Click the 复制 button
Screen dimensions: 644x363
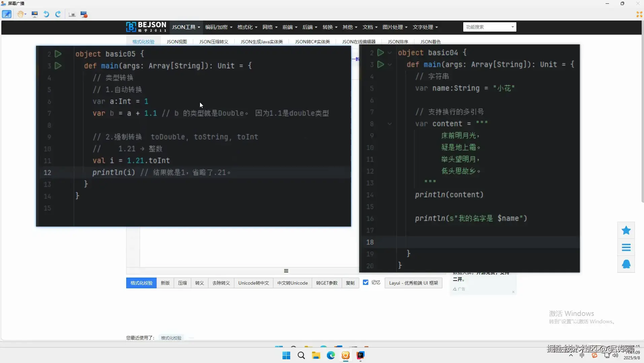[x=350, y=283]
